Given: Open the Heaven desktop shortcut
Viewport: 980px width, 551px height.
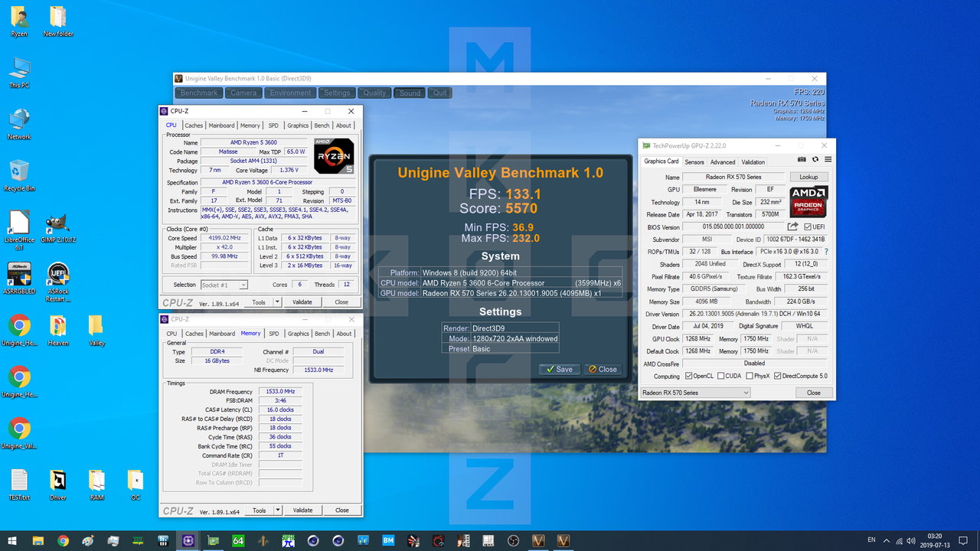Looking at the screenshot, I should (x=58, y=331).
